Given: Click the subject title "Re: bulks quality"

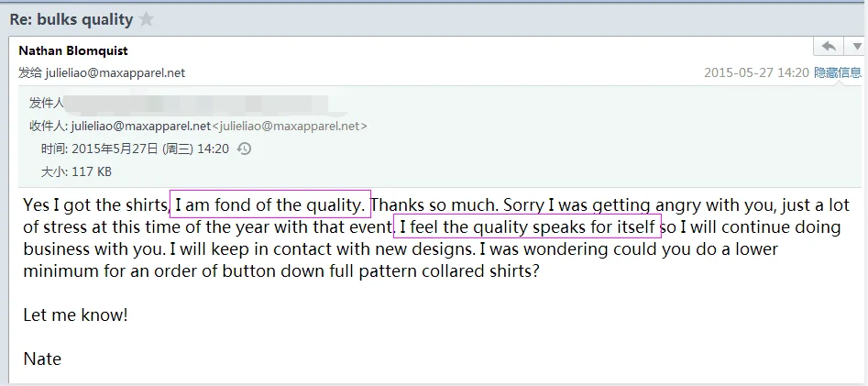Looking at the screenshot, I should coord(71,19).
